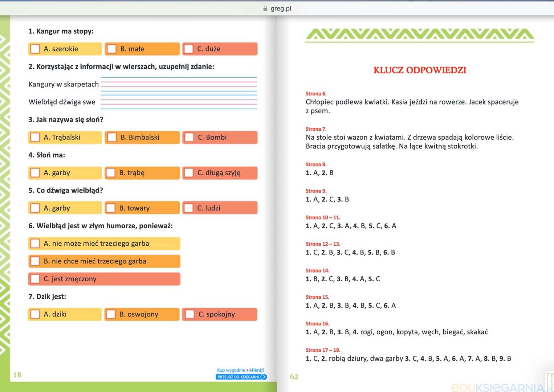Click the 'KLUCZ ODPOWIEDZI' heading

pos(420,70)
